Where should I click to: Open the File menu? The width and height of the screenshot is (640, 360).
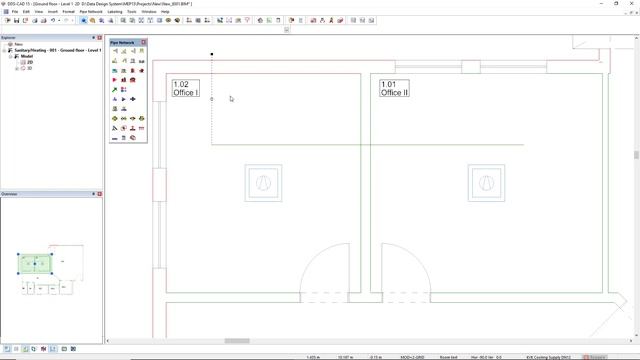click(x=15, y=12)
